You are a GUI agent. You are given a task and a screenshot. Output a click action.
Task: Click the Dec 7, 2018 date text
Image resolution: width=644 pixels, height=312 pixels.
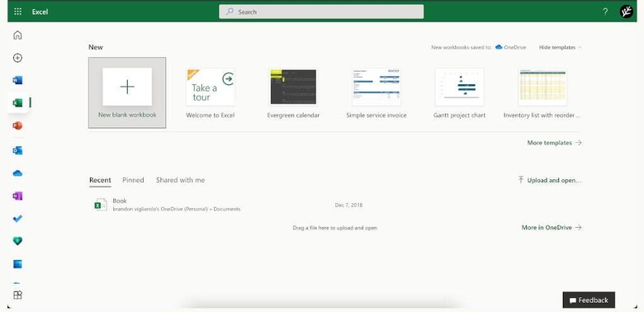tap(348, 205)
